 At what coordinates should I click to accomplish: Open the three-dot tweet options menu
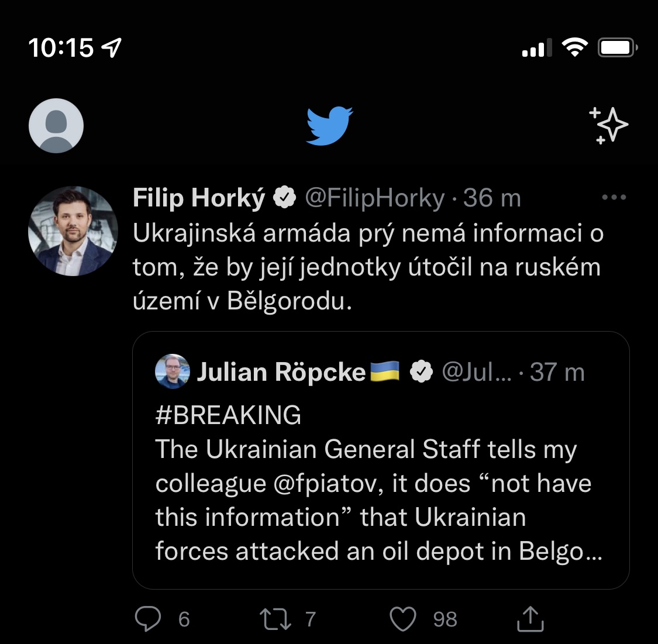pyautogui.click(x=614, y=198)
